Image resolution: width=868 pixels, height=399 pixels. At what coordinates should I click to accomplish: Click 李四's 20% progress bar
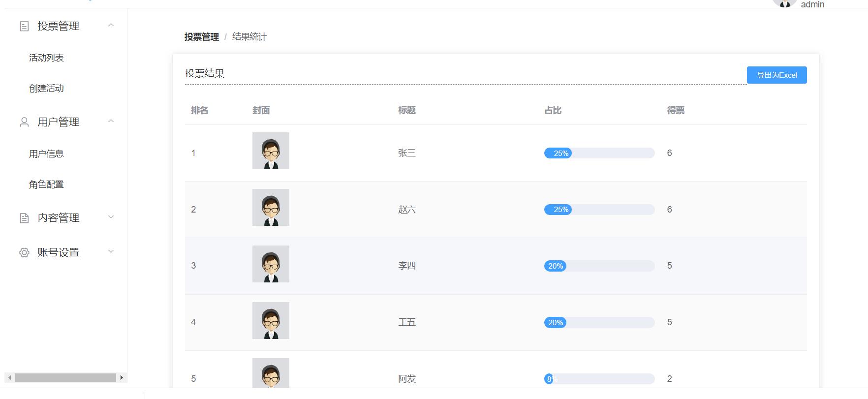599,266
